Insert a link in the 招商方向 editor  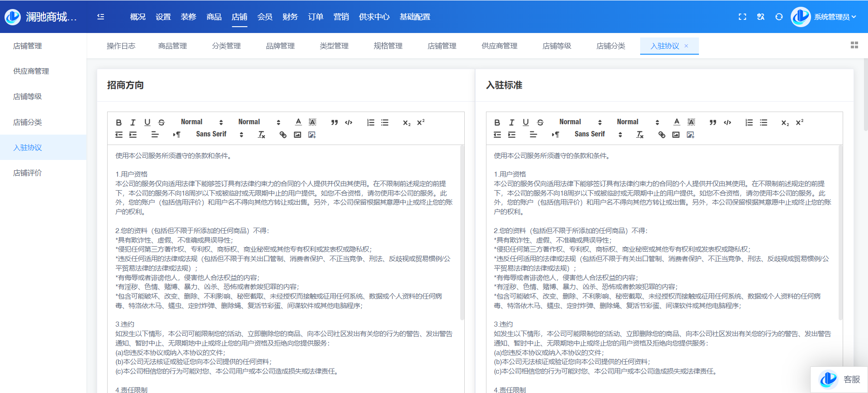tap(283, 135)
